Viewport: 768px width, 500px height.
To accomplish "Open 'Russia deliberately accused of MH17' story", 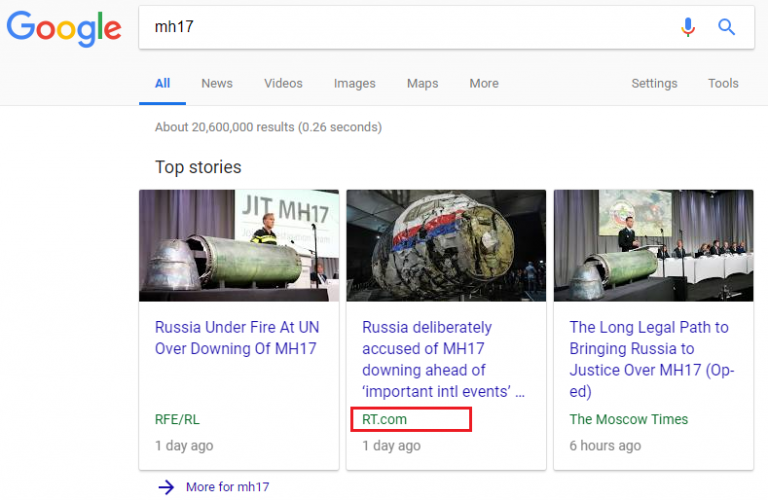I will [443, 359].
